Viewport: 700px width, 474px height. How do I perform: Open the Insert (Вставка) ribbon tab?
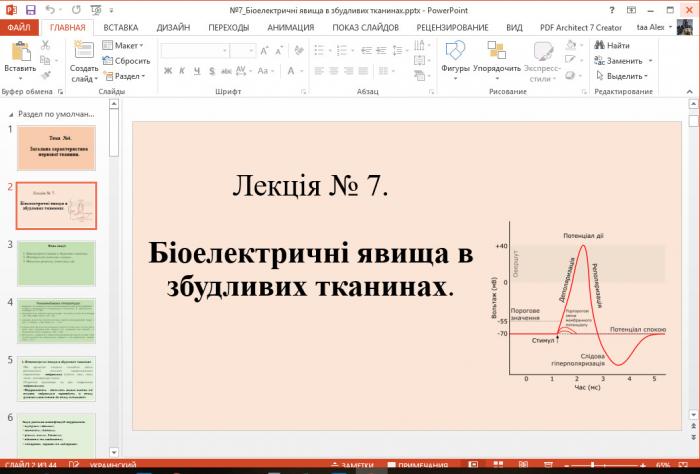[120, 28]
